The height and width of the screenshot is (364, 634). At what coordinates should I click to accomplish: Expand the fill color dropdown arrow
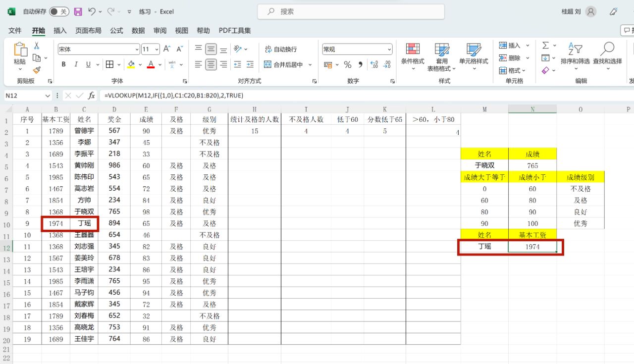coord(140,64)
